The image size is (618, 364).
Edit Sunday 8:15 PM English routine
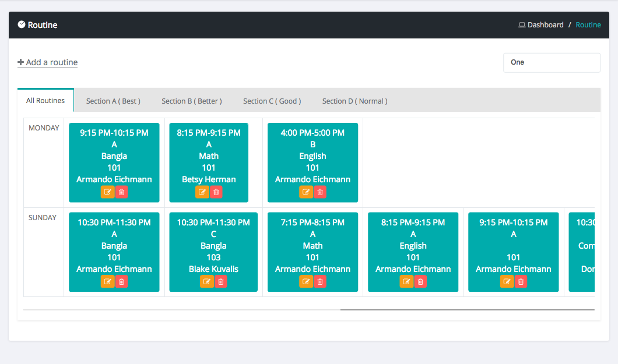point(406,282)
